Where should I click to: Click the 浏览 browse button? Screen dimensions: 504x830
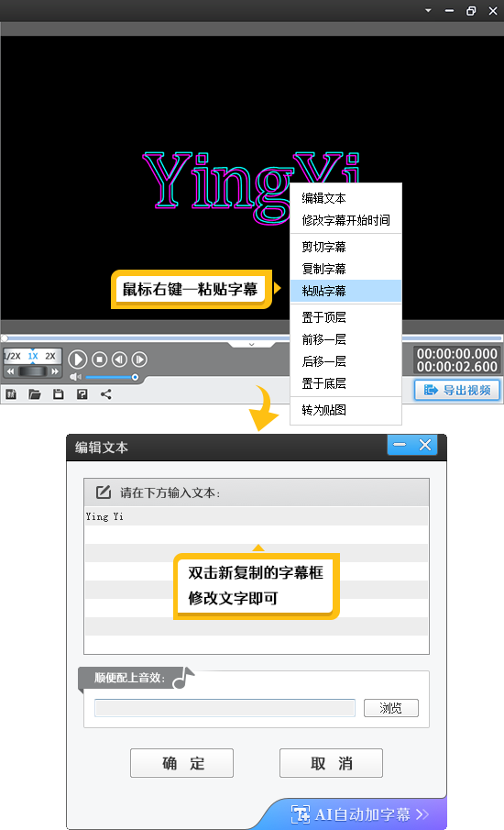click(390, 708)
